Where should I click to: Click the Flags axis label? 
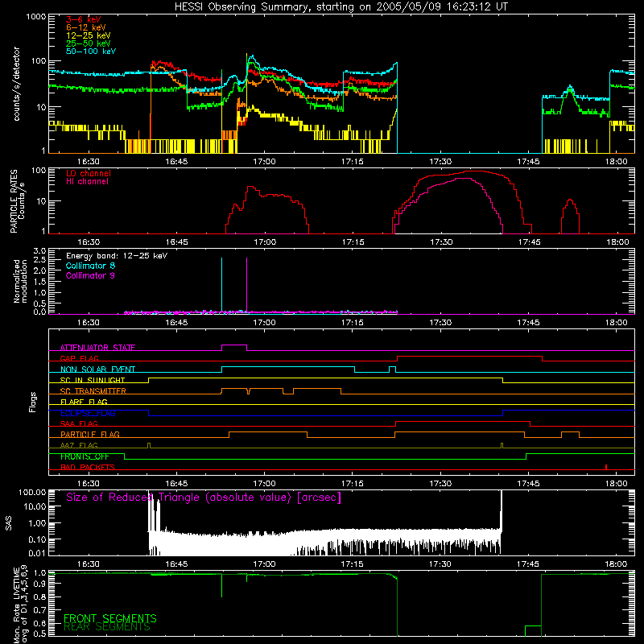pyautogui.click(x=33, y=402)
